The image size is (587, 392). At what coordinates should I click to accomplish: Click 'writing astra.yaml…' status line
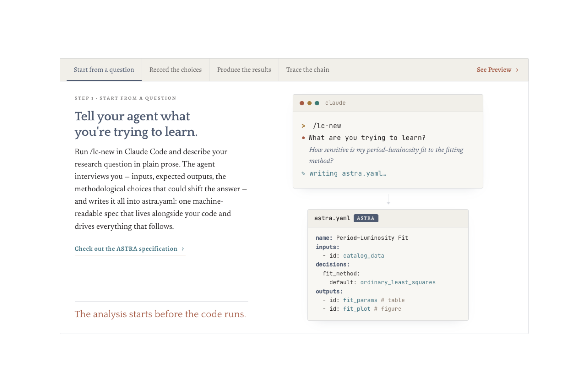(x=348, y=173)
